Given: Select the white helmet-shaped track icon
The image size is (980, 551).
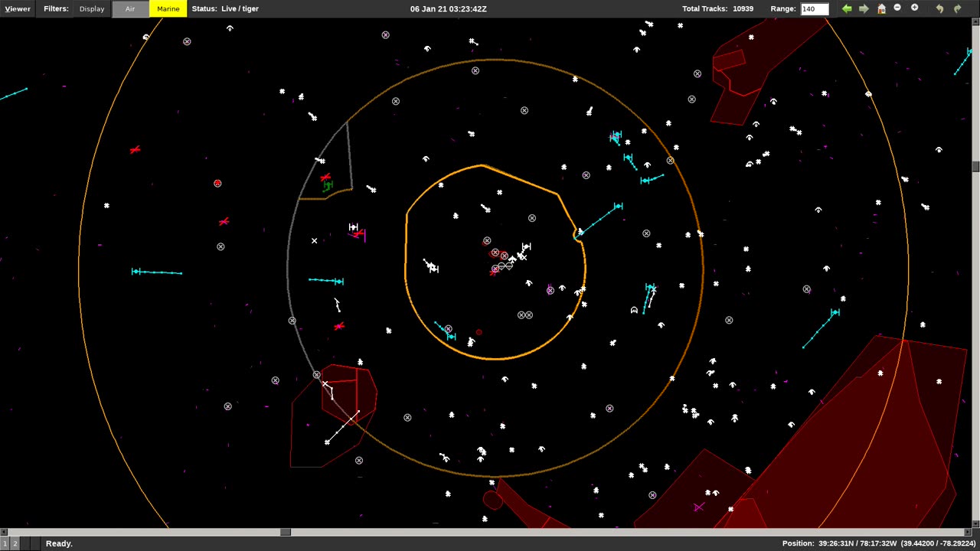Looking at the screenshot, I should pos(634,310).
